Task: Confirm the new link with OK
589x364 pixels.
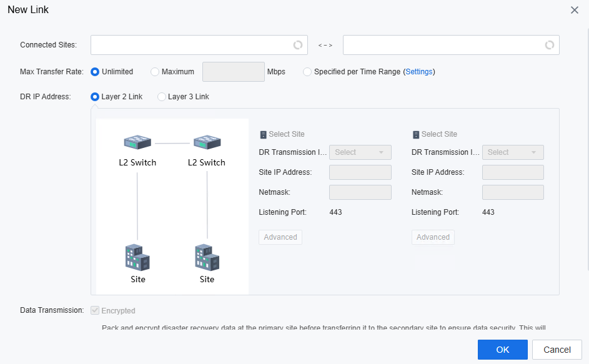Action: (503, 350)
